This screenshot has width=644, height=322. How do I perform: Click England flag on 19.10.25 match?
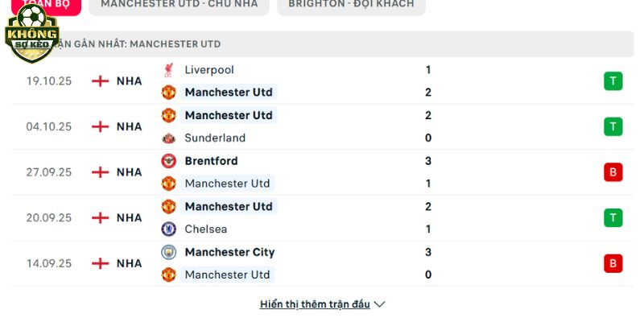coord(101,80)
